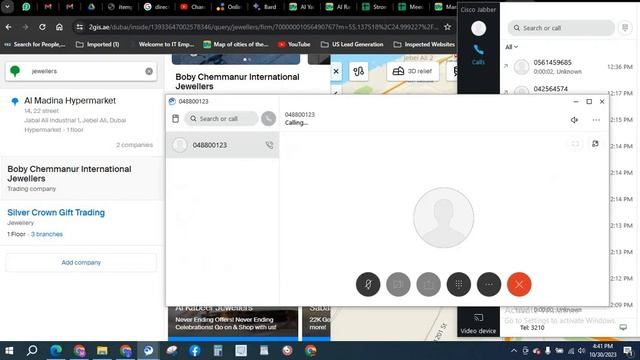
Task: Go back in the browser
Action: 9,27
